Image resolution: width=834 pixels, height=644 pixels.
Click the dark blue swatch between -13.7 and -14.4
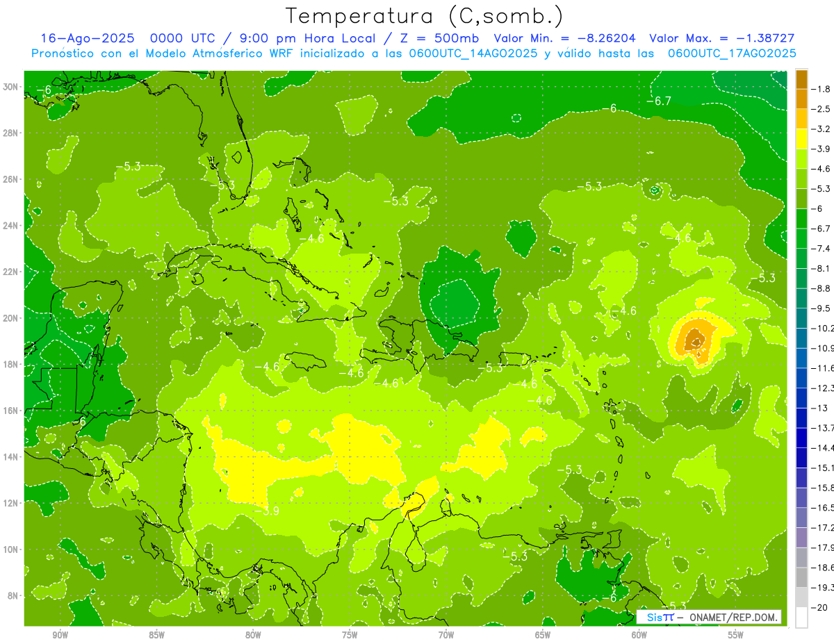tap(801, 438)
